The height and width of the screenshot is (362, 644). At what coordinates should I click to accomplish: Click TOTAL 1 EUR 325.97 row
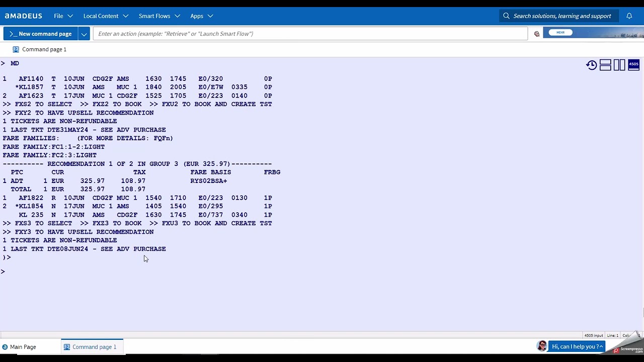coord(78,189)
